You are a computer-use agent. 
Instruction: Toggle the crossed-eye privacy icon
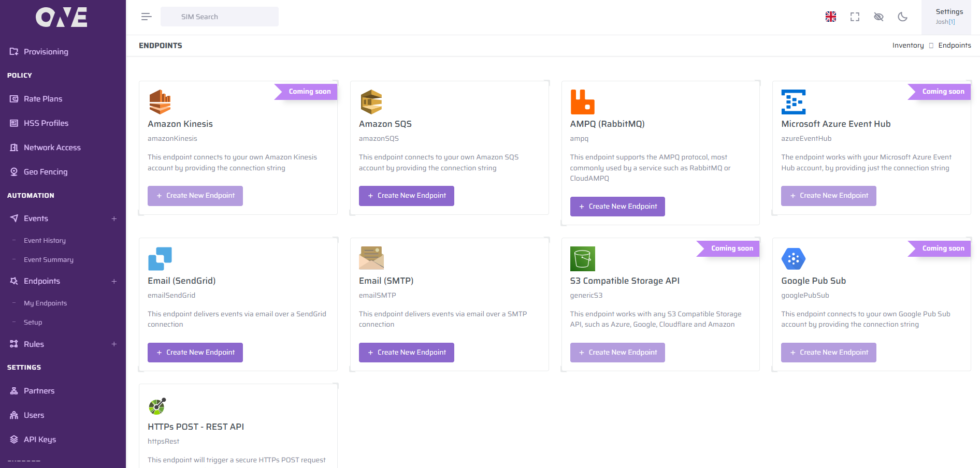click(878, 17)
